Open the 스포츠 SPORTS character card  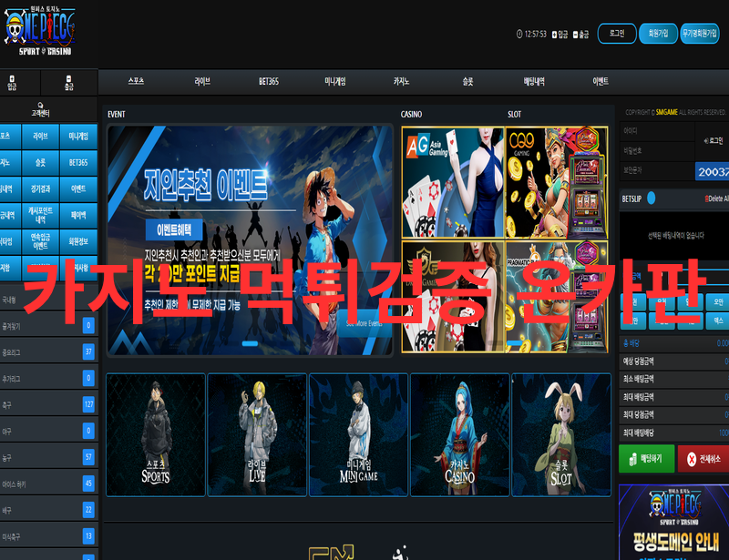click(x=155, y=435)
